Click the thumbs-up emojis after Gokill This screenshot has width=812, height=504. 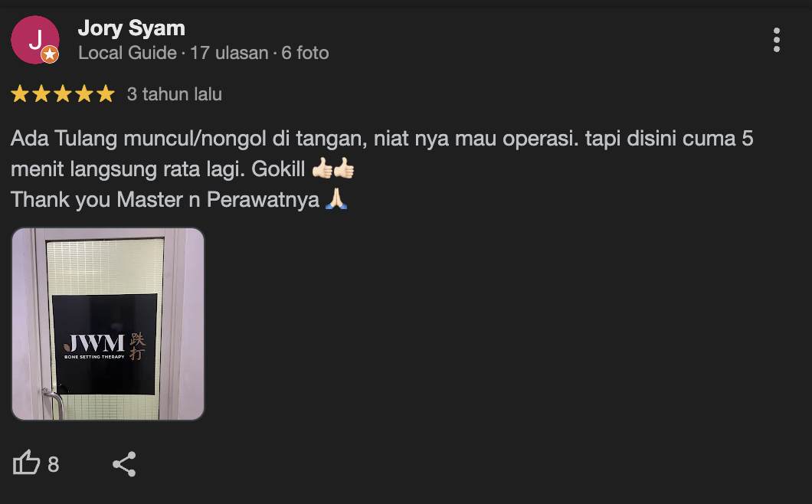point(333,169)
